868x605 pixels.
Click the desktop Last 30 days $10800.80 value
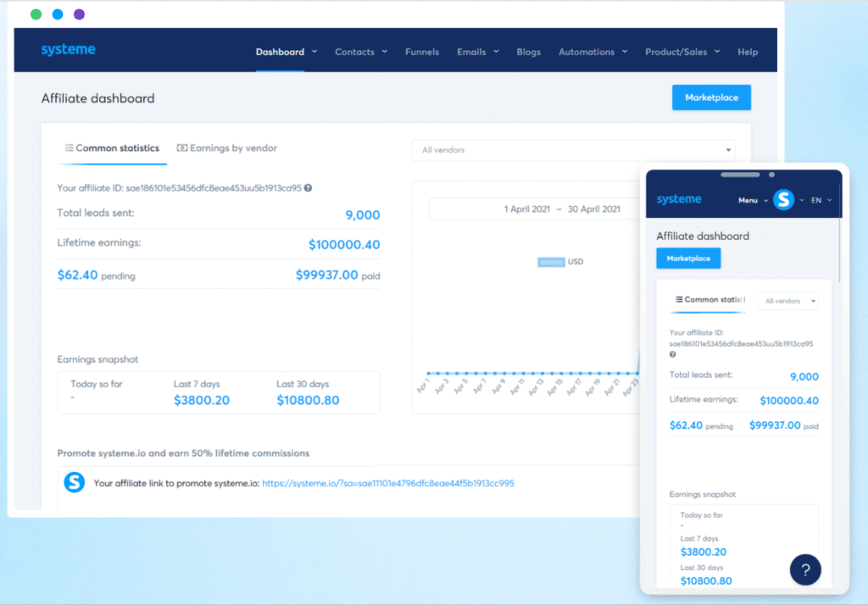(x=308, y=400)
